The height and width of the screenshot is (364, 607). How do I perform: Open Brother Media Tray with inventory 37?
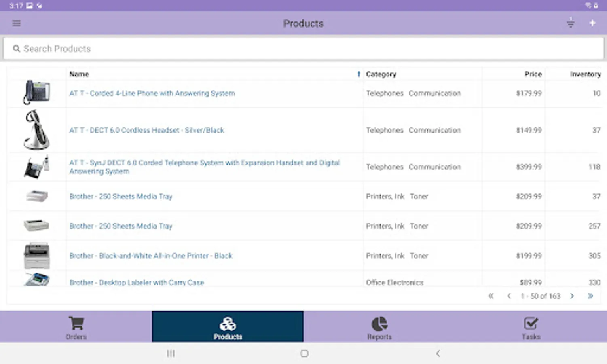coord(121,197)
